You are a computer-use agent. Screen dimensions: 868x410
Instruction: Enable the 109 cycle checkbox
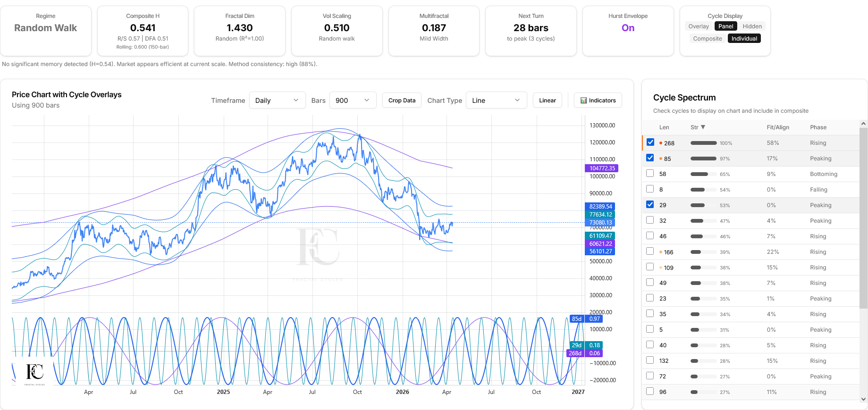click(x=650, y=267)
